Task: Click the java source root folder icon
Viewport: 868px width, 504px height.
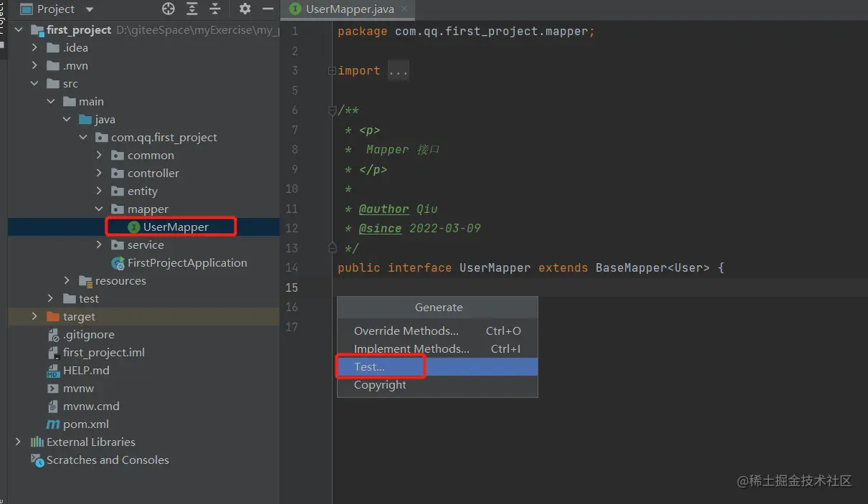Action: (x=85, y=120)
